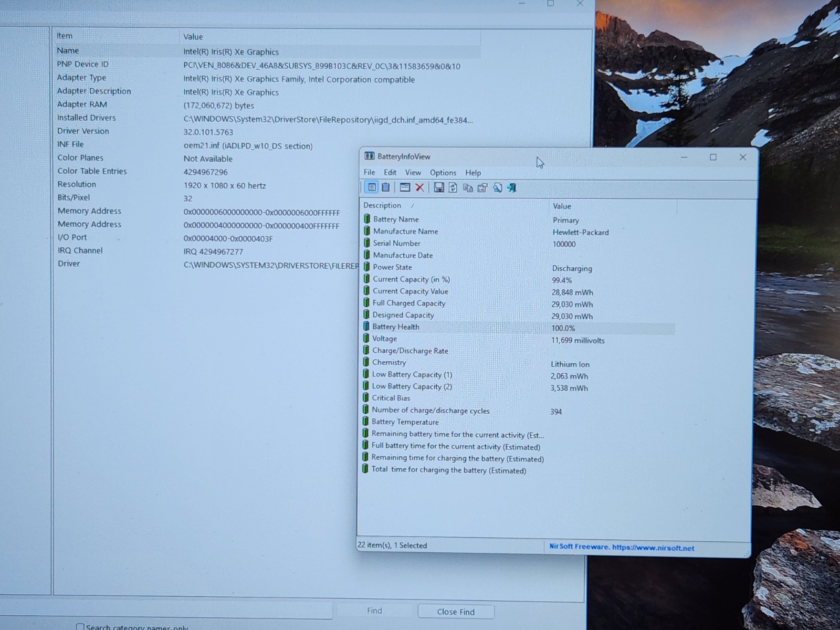
Task: Select Remaining battery time for current activity
Action: 518,434
